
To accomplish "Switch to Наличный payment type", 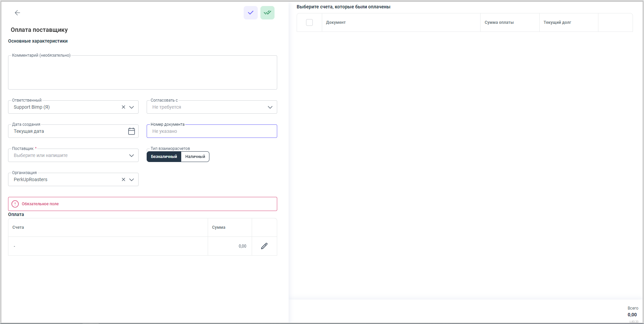I will [x=195, y=157].
